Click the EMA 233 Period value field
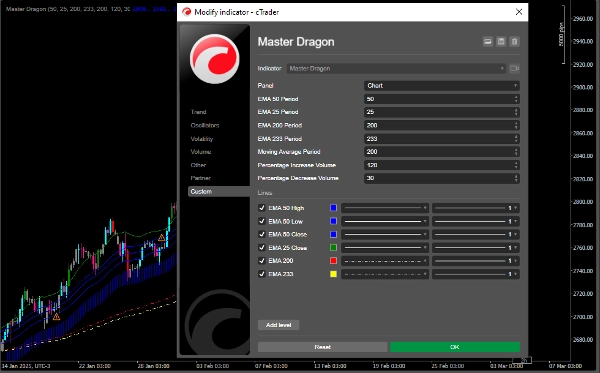Viewport: 600px width, 373px height. [442, 138]
